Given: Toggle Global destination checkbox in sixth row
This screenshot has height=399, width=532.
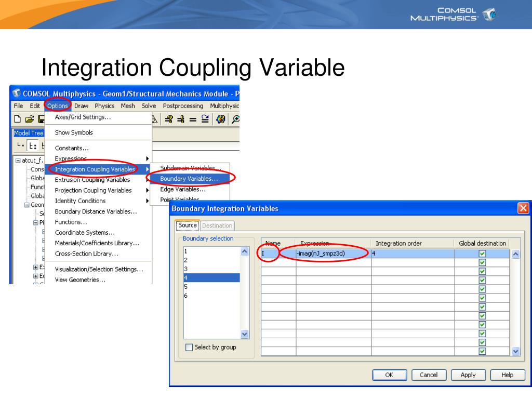Looking at the screenshot, I should click(482, 298).
